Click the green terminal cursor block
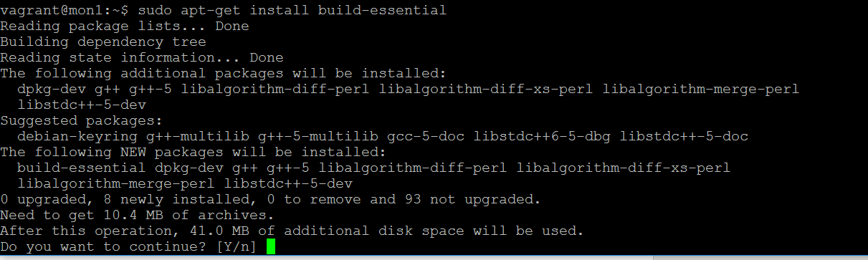 [x=270, y=246]
